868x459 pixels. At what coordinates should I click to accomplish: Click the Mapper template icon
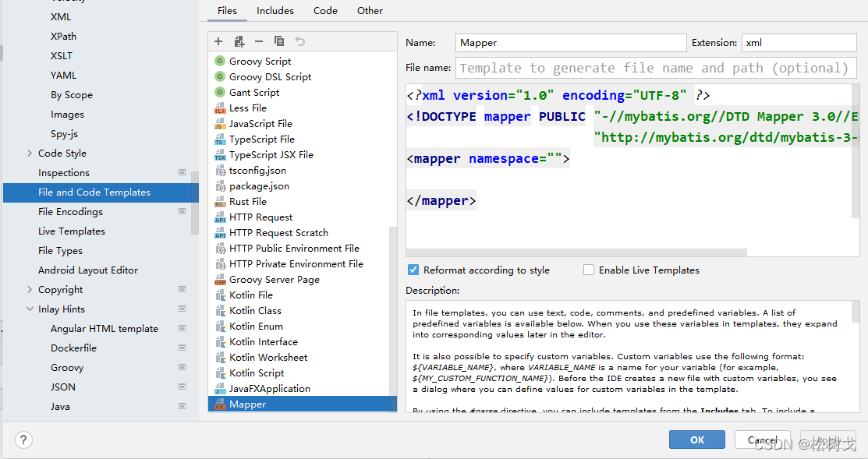220,404
